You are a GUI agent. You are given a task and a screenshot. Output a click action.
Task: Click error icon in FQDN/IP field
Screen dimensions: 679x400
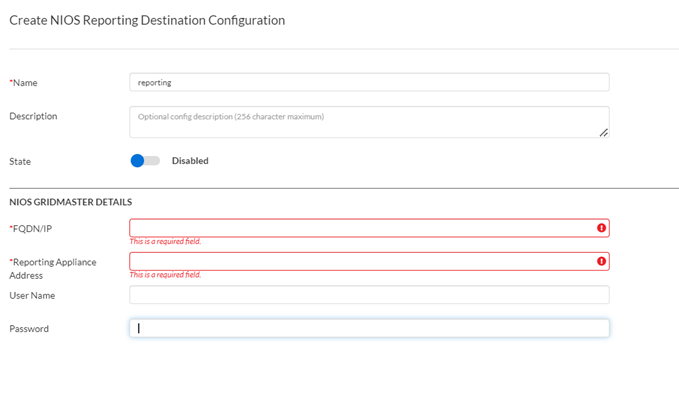point(601,228)
